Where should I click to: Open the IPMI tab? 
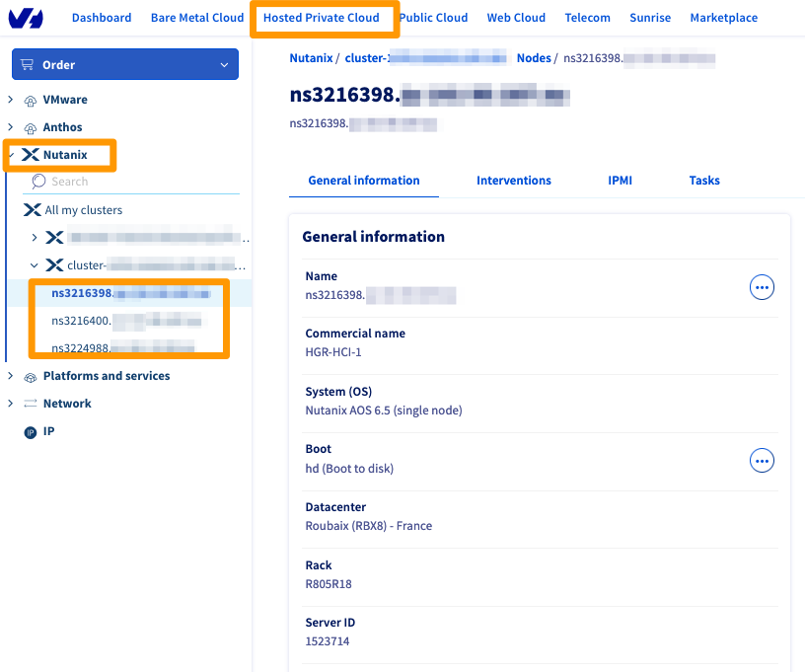coord(620,181)
